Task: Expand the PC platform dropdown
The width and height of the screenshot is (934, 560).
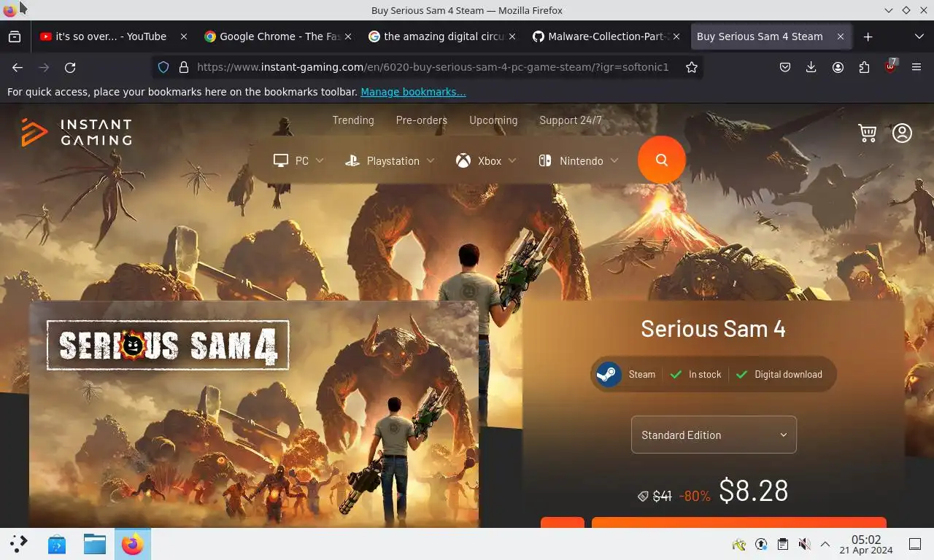Action: 298,160
